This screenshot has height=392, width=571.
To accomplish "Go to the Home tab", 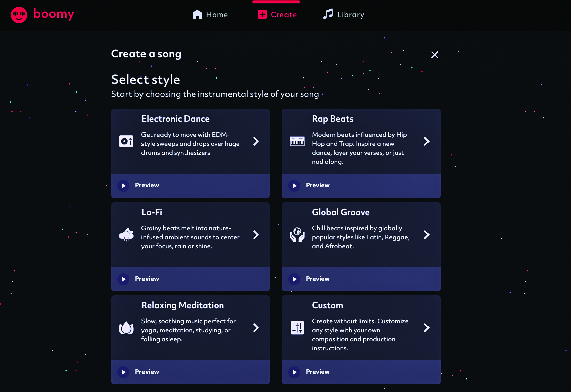I will click(210, 15).
